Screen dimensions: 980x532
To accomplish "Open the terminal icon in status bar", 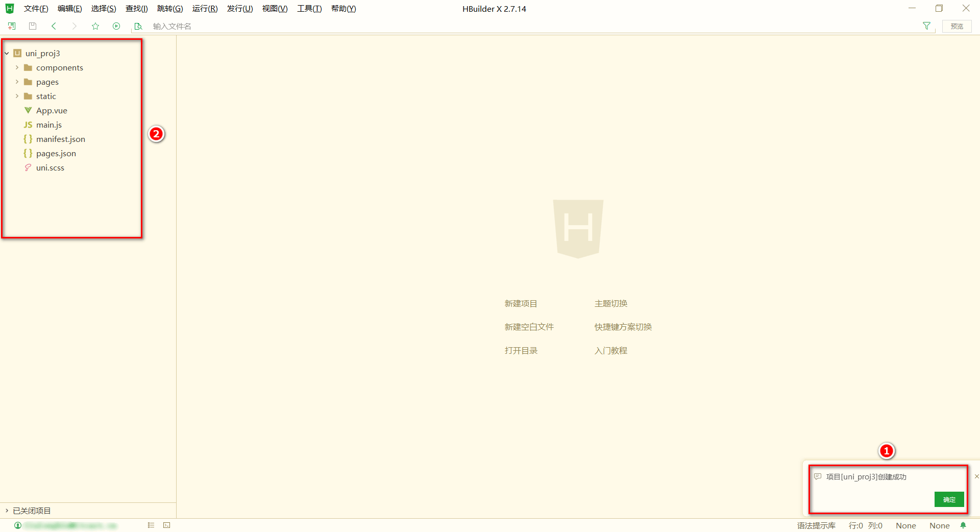I will pos(167,525).
